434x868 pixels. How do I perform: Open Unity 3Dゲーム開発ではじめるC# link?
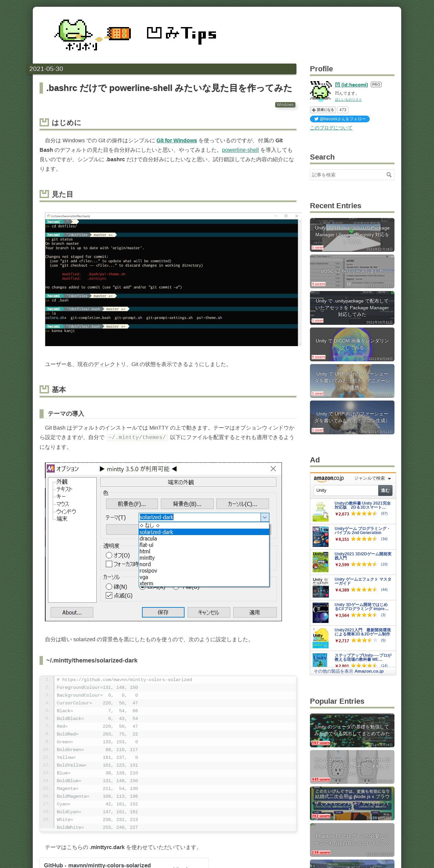click(361, 607)
